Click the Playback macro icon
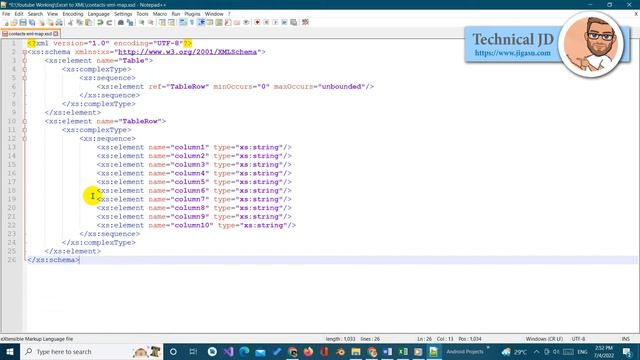The image size is (640, 360). coord(276,22)
